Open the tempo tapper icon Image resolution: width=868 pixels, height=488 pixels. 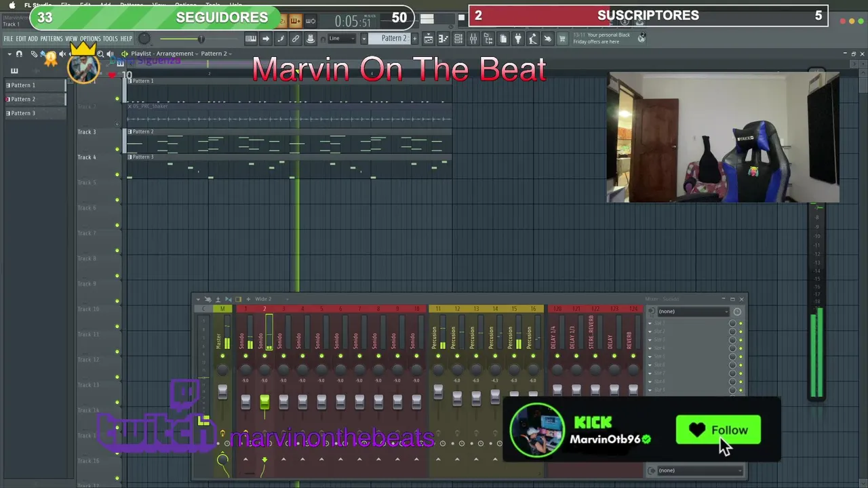point(533,39)
